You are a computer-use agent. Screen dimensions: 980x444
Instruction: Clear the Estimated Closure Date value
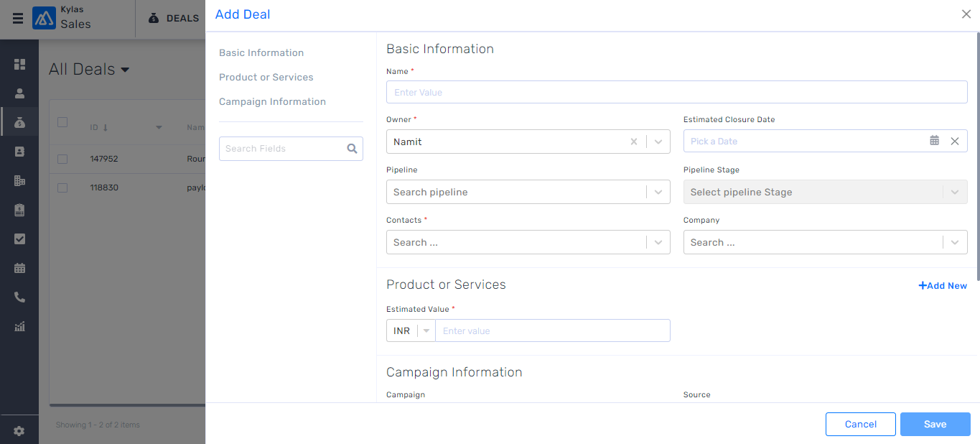click(x=955, y=142)
